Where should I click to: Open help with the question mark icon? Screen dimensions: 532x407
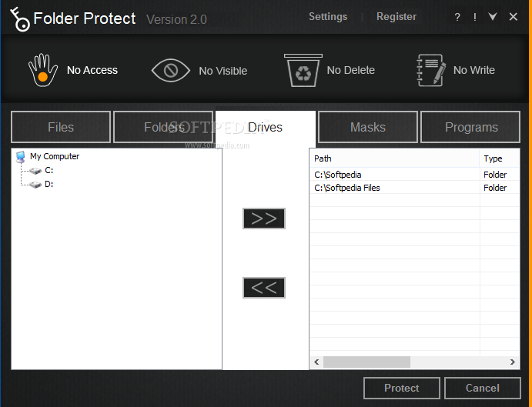point(457,17)
